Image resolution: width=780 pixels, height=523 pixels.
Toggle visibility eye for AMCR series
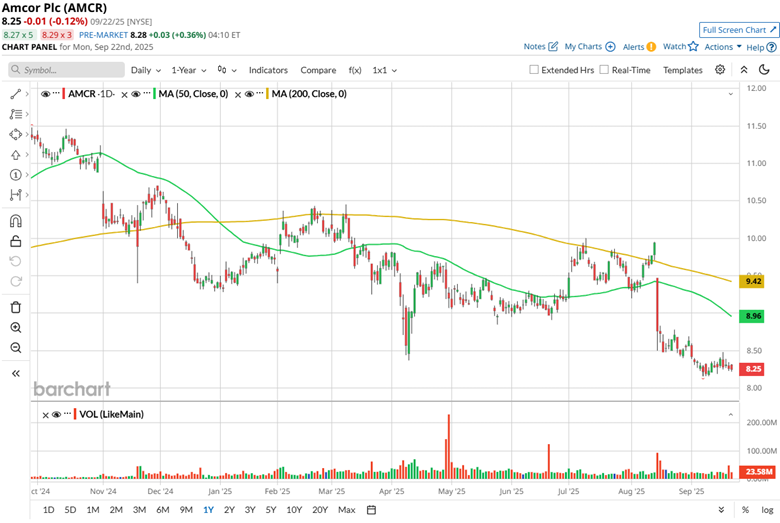45,94
